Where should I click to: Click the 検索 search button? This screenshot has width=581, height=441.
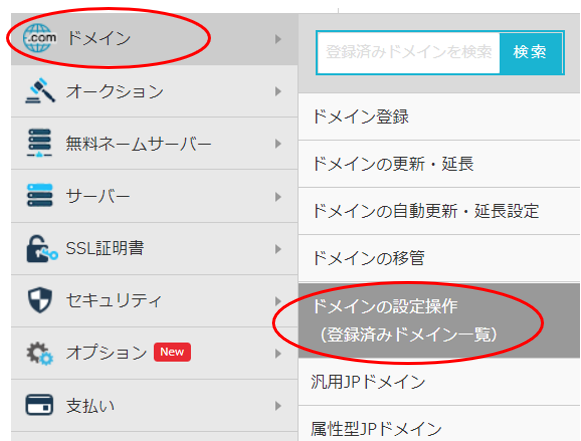530,52
